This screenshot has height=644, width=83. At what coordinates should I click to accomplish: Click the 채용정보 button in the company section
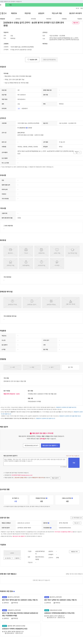(74, 552)
